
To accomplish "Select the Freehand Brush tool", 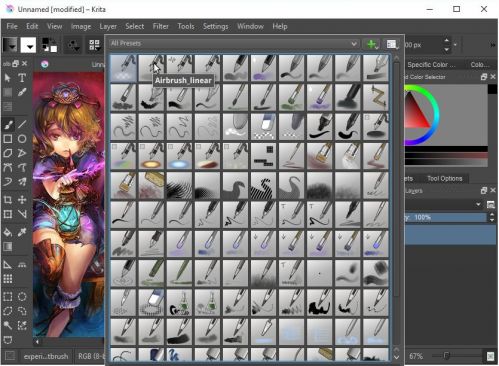I will (x=8, y=125).
